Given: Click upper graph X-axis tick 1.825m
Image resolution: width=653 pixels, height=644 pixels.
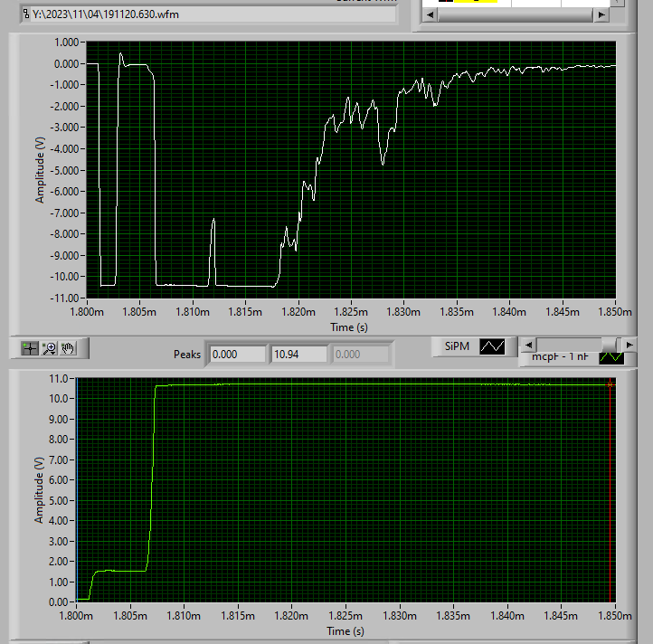Looking at the screenshot, I should (351, 311).
